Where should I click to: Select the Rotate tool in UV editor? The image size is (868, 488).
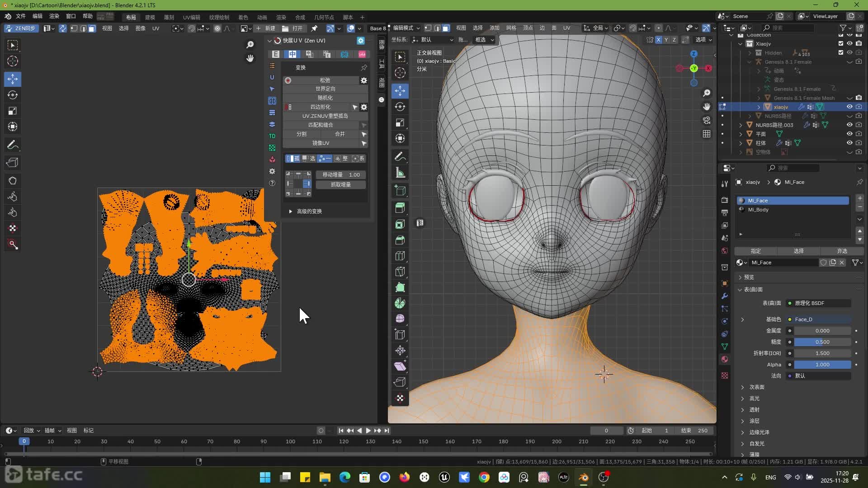pyautogui.click(x=13, y=95)
